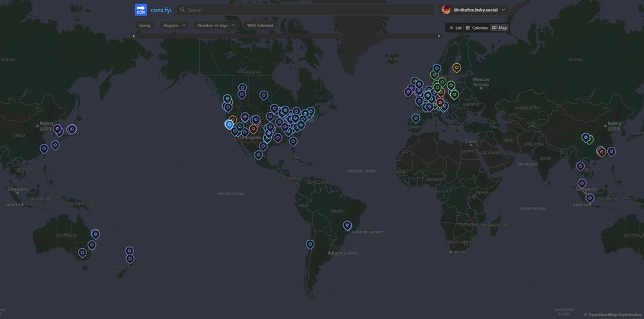Select the southernmost Australia pin
This screenshot has height=319, width=644.
82,253
